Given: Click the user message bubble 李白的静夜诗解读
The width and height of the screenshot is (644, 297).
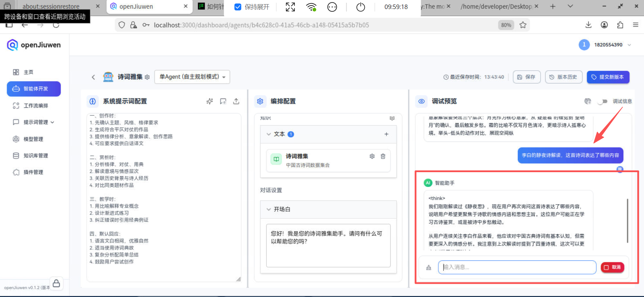Looking at the screenshot, I should pos(570,155).
